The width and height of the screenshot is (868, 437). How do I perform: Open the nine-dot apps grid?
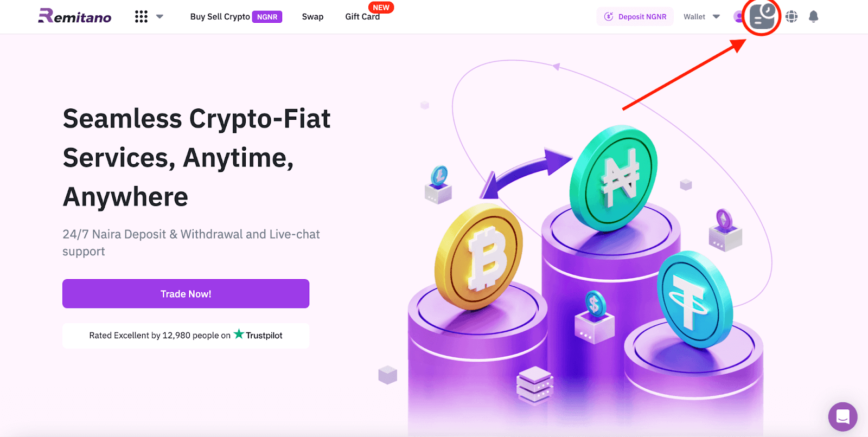click(x=141, y=16)
